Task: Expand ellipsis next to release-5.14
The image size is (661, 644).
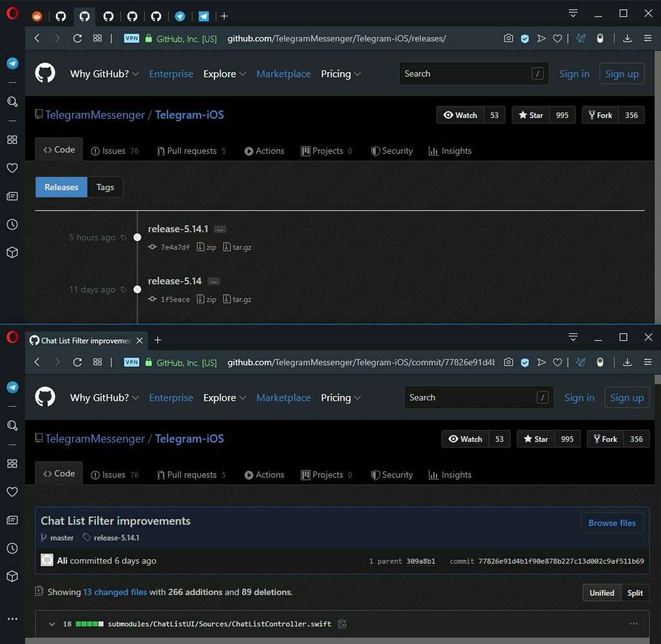Action: click(x=214, y=281)
